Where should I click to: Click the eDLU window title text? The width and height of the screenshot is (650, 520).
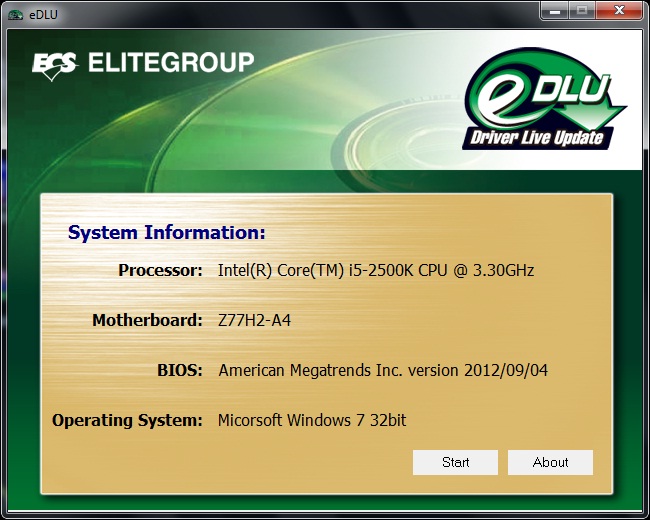coord(43,15)
